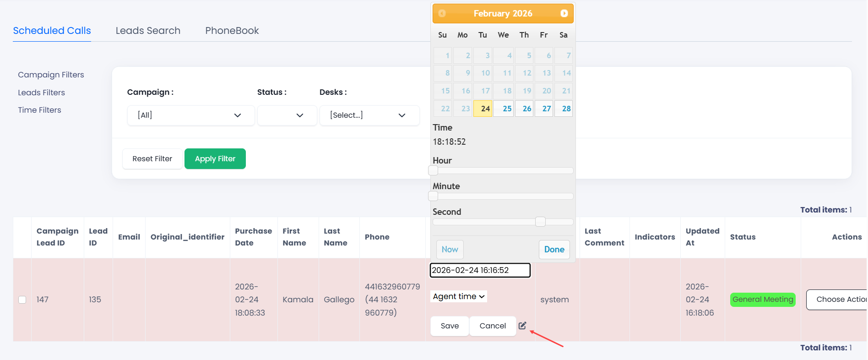This screenshot has width=868, height=360.
Task: Click the Purchase Date column header
Action: pyautogui.click(x=253, y=237)
